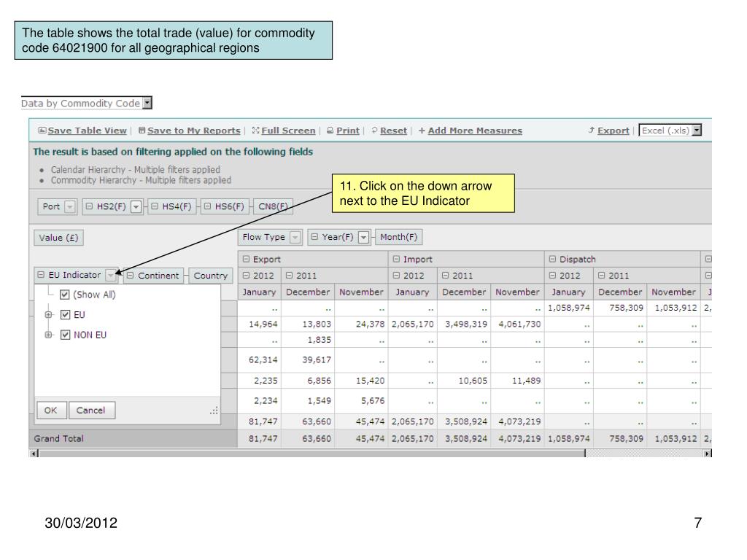Collapse 2011 under Dispatch
This screenshot has width=747, height=560.
[x=602, y=275]
